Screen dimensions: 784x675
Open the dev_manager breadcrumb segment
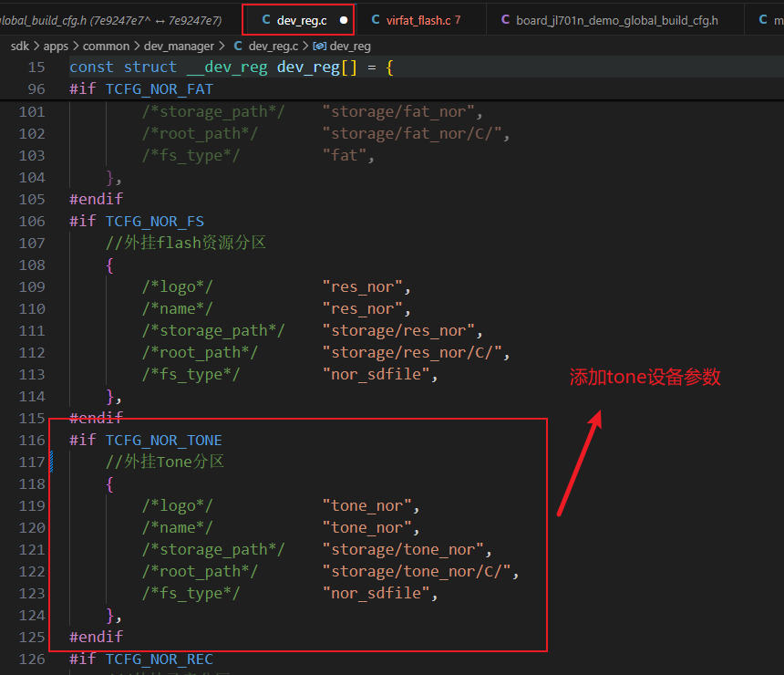pos(179,46)
